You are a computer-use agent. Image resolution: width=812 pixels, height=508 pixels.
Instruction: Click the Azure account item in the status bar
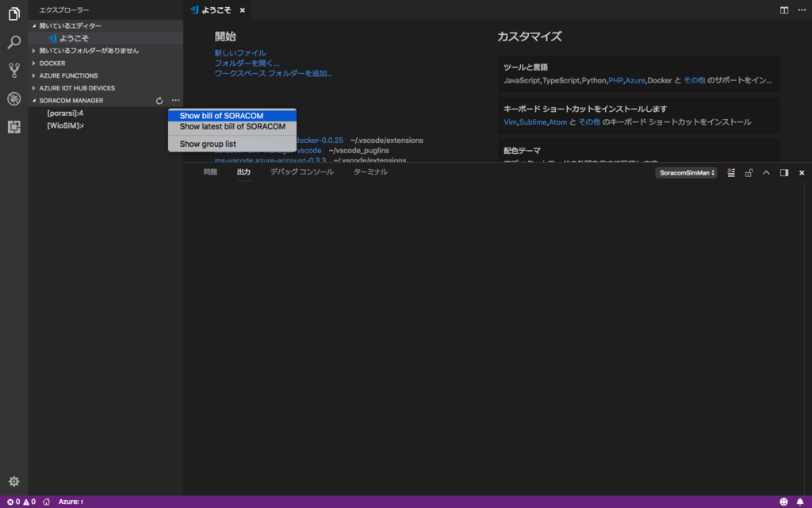pos(70,502)
